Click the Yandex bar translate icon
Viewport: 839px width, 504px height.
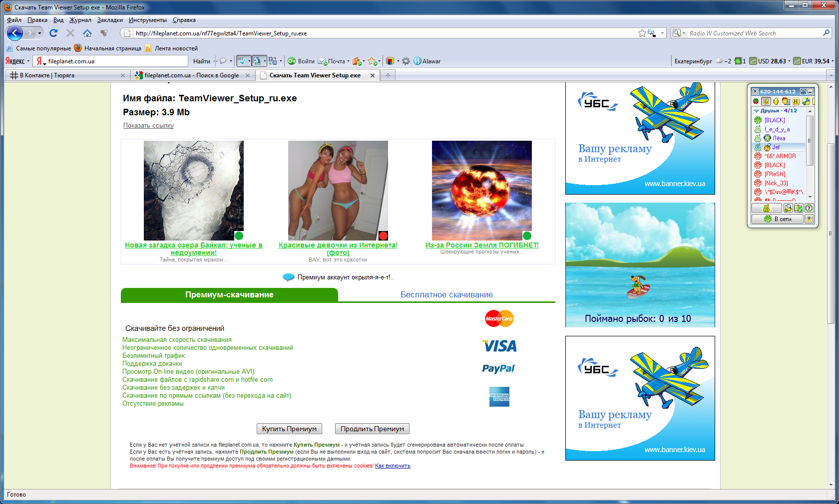273,61
